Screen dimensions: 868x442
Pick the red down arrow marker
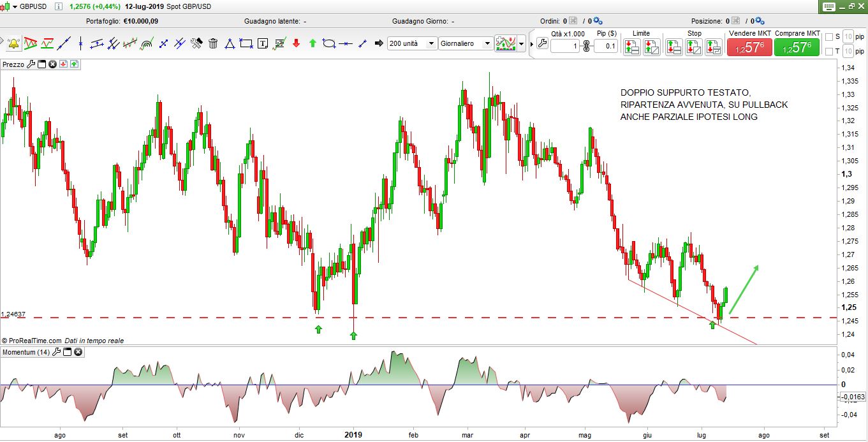point(296,43)
